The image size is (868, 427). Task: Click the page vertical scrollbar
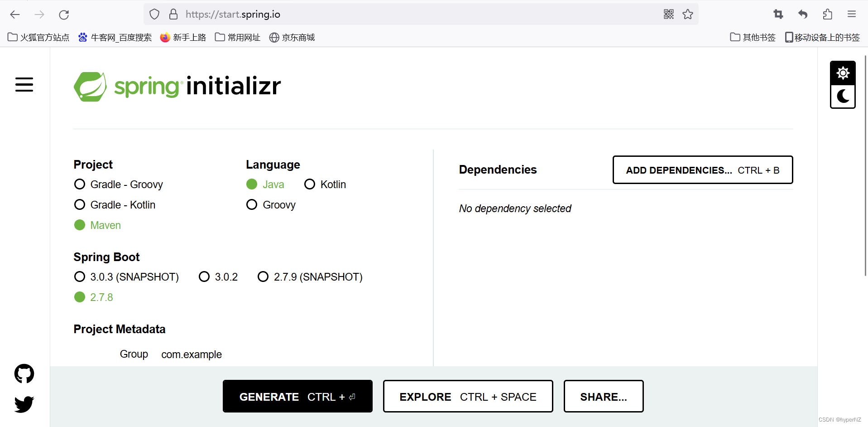coord(865,165)
